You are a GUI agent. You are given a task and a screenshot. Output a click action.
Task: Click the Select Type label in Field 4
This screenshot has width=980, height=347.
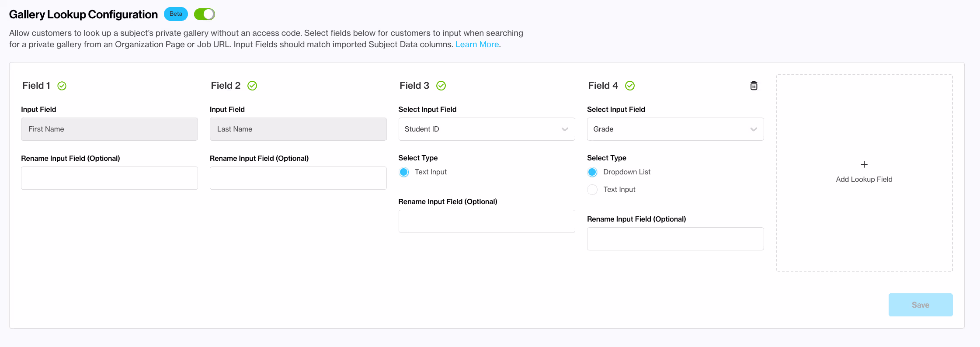[x=607, y=158]
